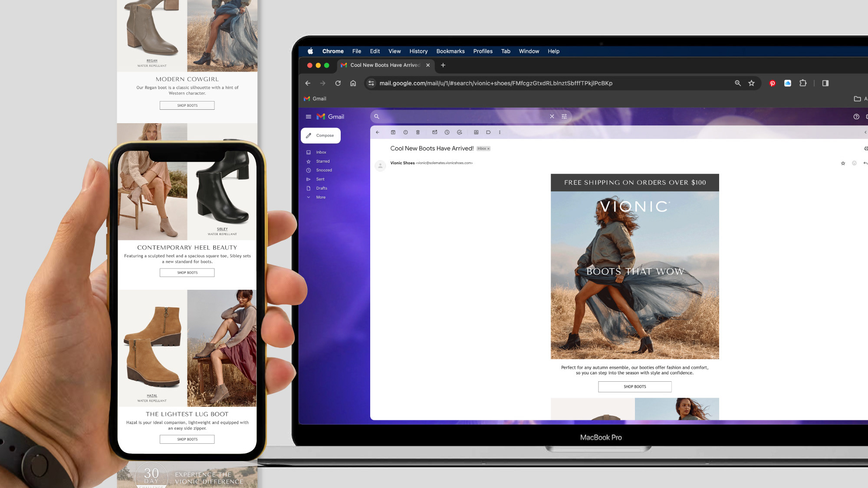Add emoji reaction to the email
The image size is (868, 488).
click(x=854, y=163)
